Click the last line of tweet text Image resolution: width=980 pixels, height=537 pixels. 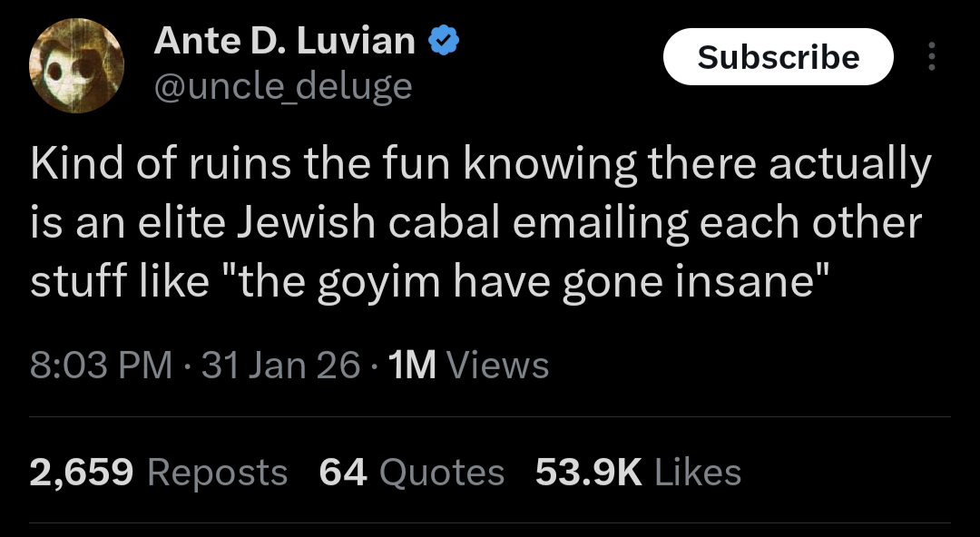pyautogui.click(x=430, y=281)
